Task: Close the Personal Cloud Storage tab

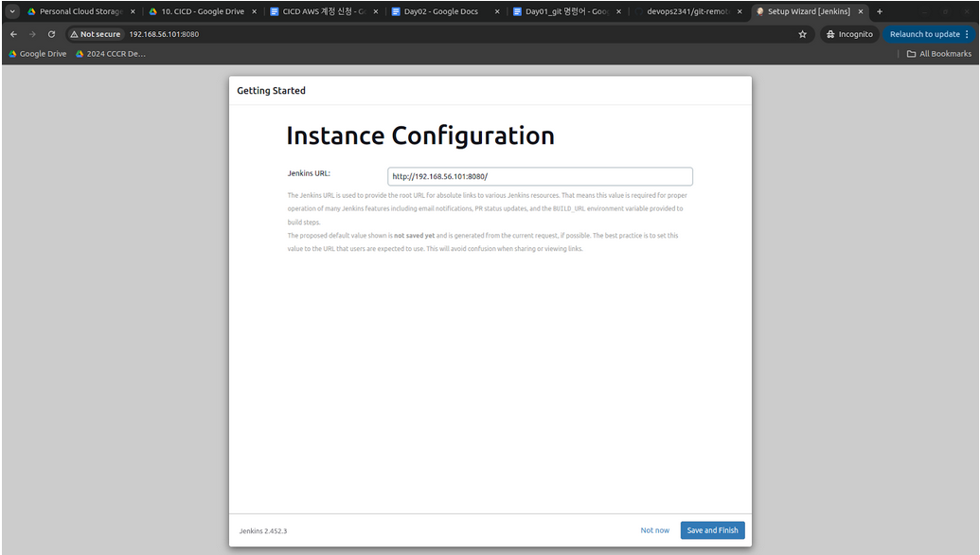Action: click(133, 11)
